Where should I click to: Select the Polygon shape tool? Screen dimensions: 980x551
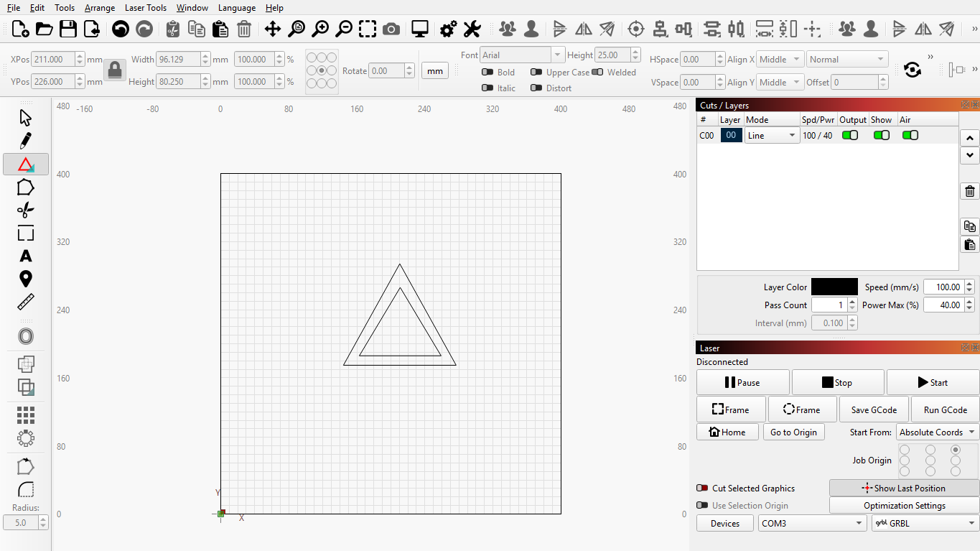click(x=26, y=187)
